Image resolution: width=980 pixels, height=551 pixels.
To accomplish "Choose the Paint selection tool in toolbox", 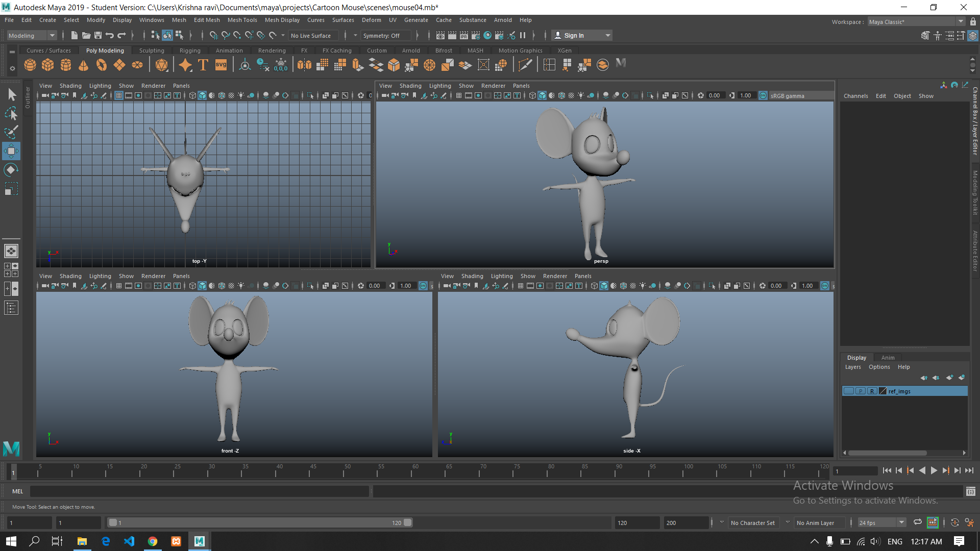I will click(x=11, y=132).
